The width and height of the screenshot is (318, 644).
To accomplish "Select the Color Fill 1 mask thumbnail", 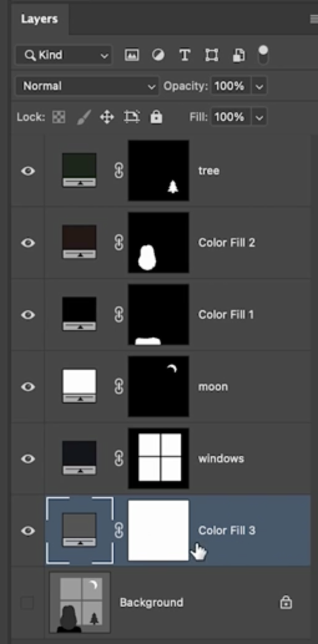I will (159, 314).
